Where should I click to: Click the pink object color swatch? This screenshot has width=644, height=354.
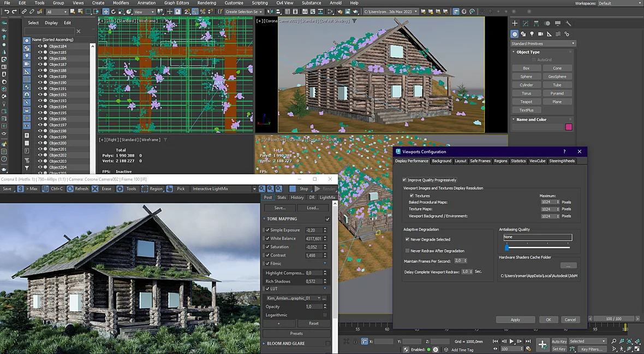click(x=569, y=127)
